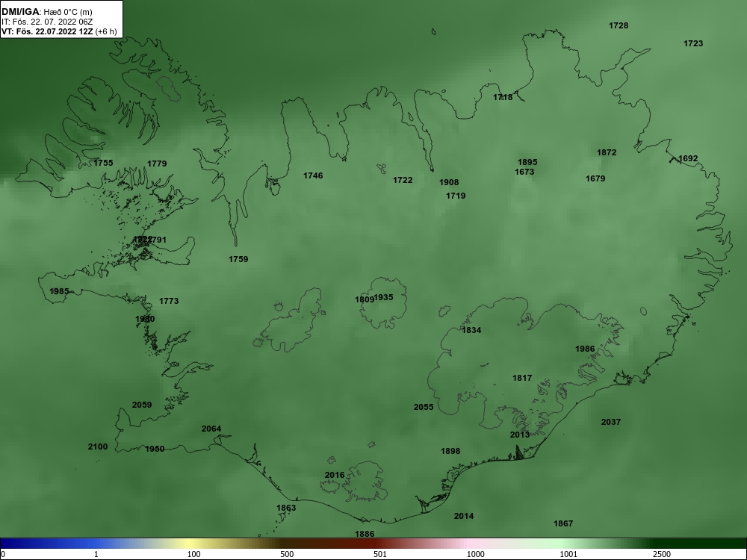Click the map value 1718

pos(503,97)
